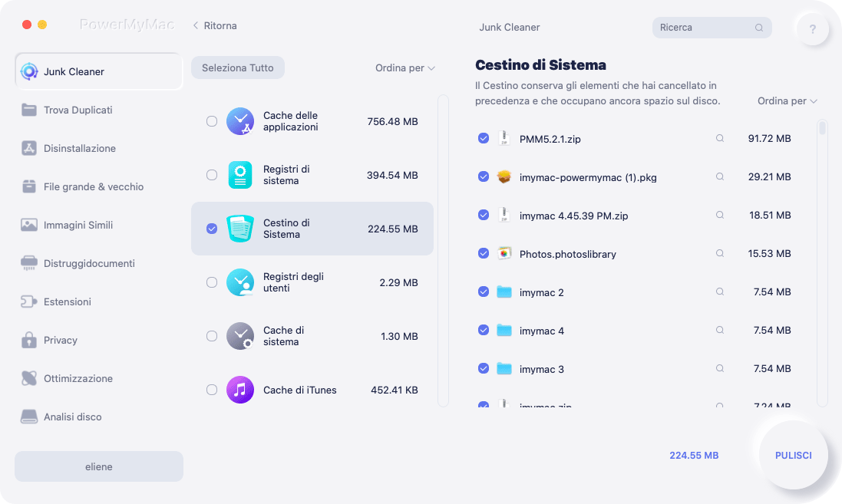Check the Registri di sistema checkbox
The image size is (842, 504).
[212, 175]
